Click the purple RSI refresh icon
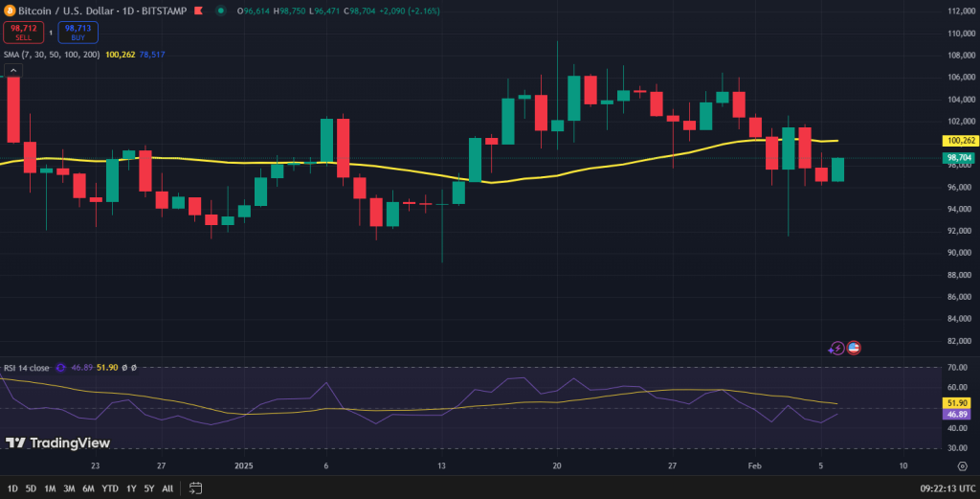Image resolution: width=980 pixels, height=499 pixels. (x=60, y=368)
